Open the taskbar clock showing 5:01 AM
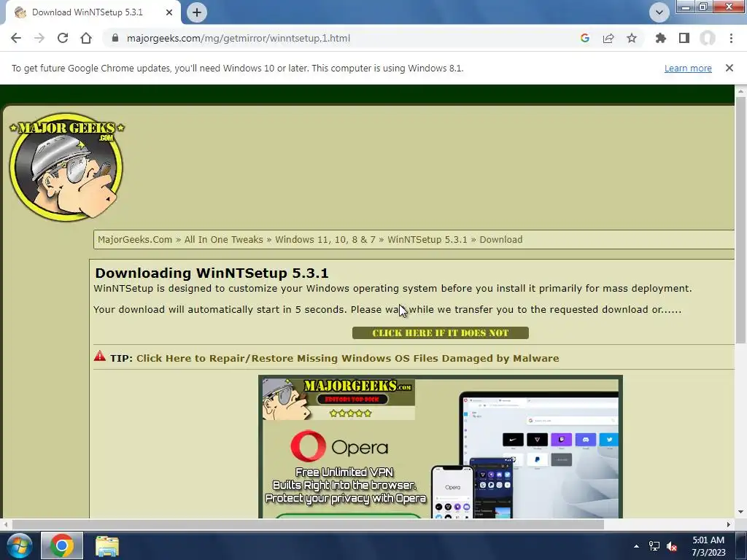Image resolution: width=747 pixels, height=560 pixels. click(708, 546)
